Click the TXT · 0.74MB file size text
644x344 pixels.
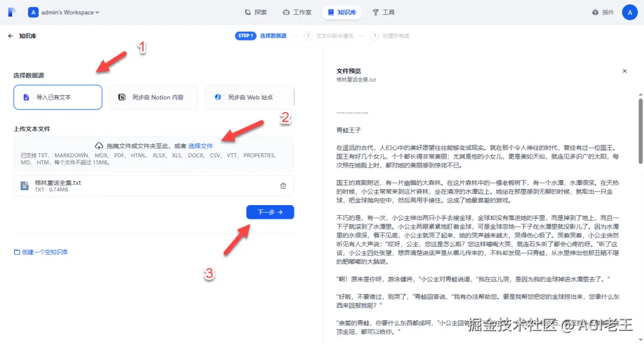click(x=51, y=190)
